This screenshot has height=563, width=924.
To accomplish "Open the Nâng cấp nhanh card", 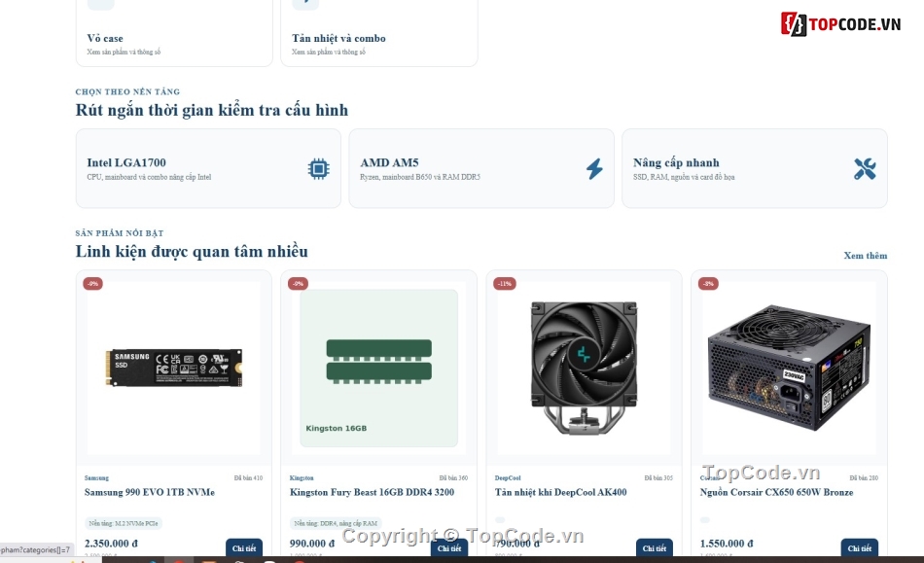I will coord(755,168).
